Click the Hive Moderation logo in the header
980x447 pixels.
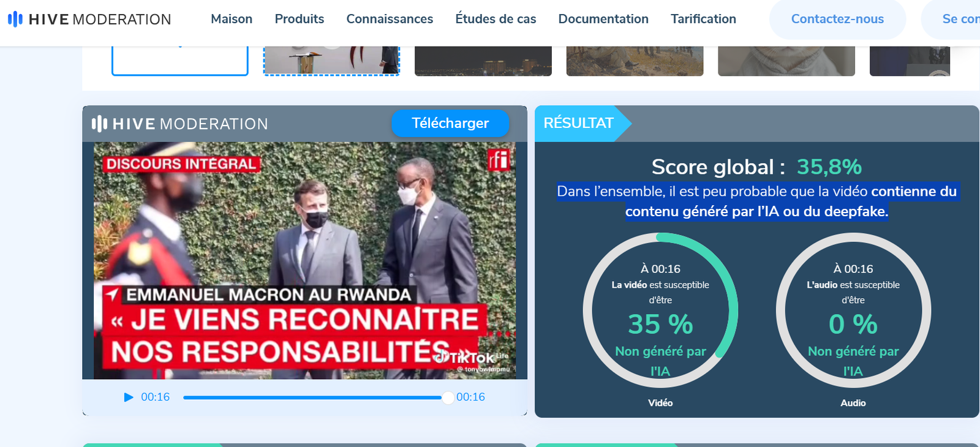click(89, 19)
